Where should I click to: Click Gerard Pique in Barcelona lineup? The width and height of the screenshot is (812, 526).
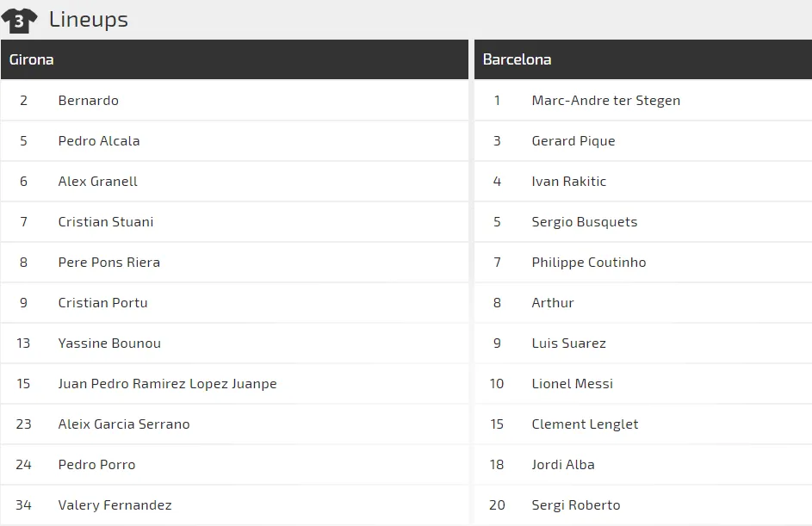[x=573, y=141]
